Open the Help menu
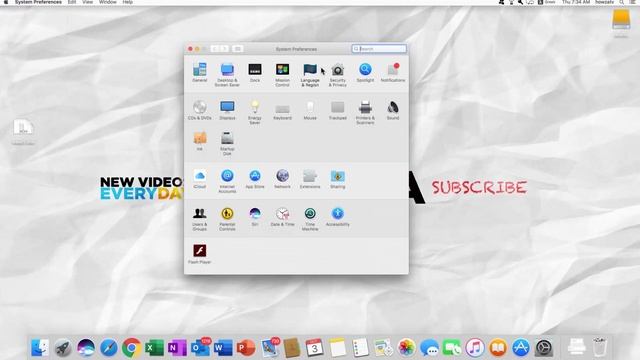The image size is (640, 360). 128,2
